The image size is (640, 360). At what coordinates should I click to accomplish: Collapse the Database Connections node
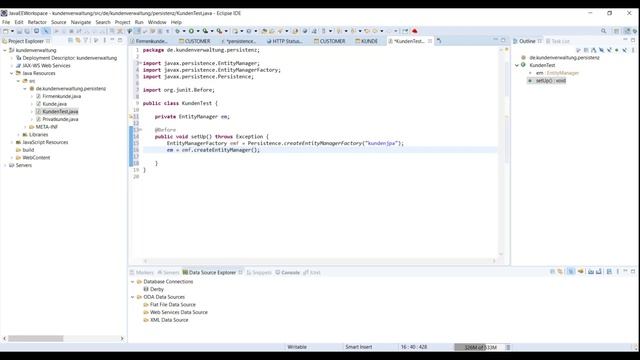click(x=132, y=282)
